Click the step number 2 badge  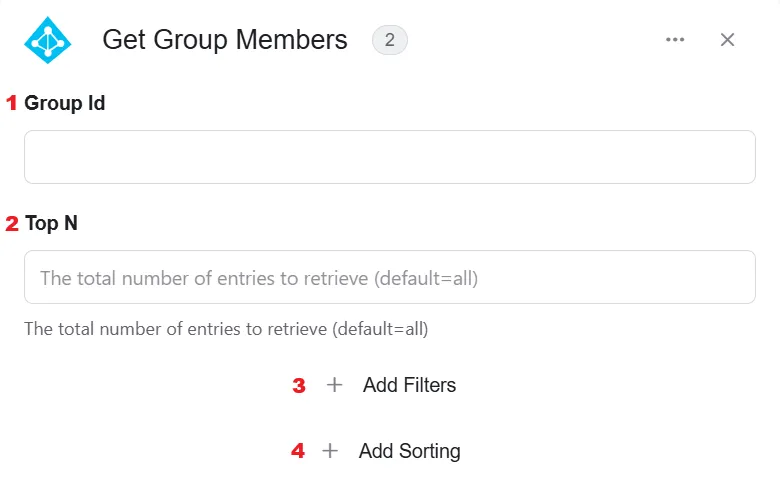pos(390,40)
